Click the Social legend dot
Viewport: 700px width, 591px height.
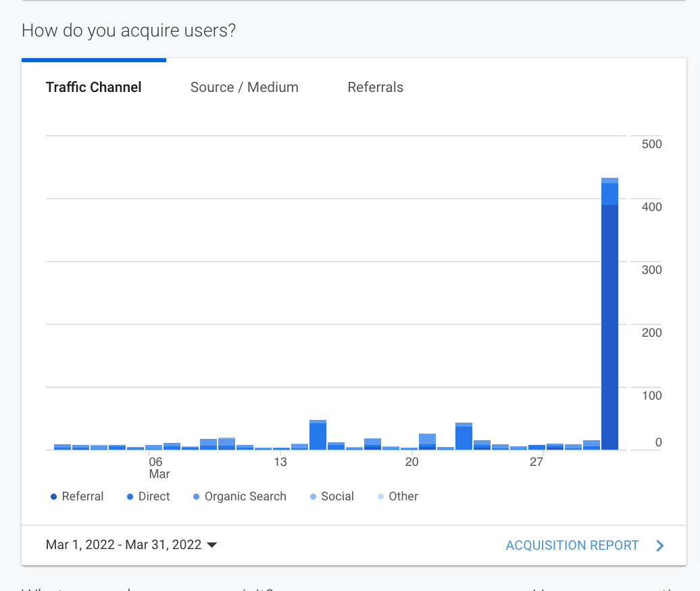314,497
